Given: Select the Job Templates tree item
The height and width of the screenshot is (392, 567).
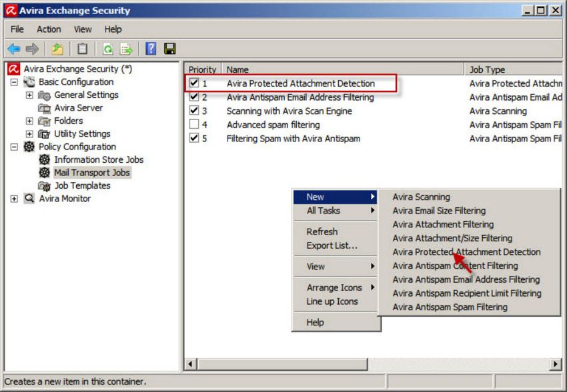Looking at the screenshot, I should [x=83, y=186].
